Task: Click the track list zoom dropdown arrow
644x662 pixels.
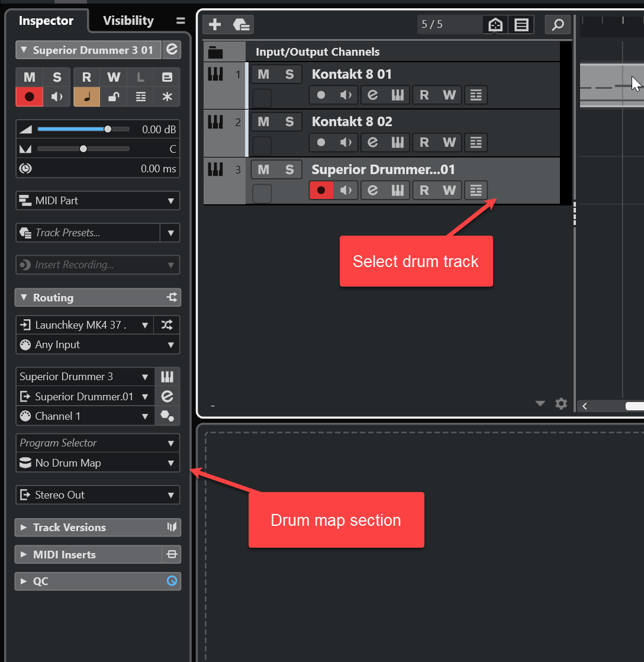Action: click(x=540, y=404)
